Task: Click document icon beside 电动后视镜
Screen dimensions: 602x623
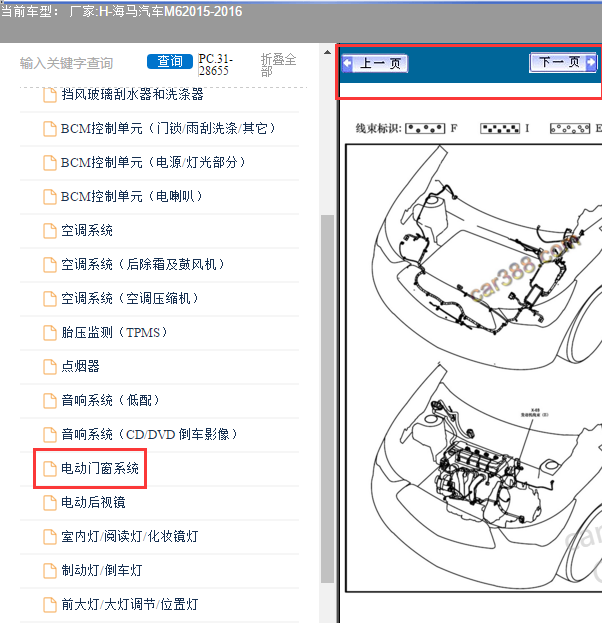Action: (50, 502)
